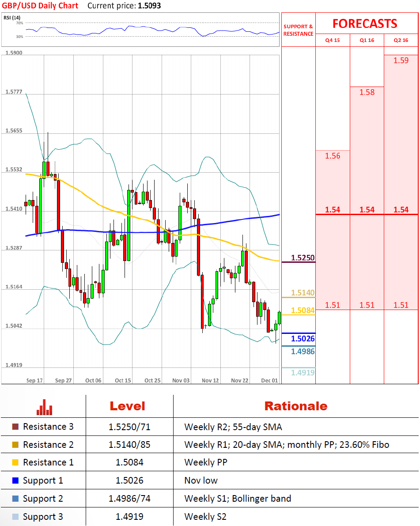Click 'Weekly S1; Bollinger band' rationale

(x=238, y=499)
